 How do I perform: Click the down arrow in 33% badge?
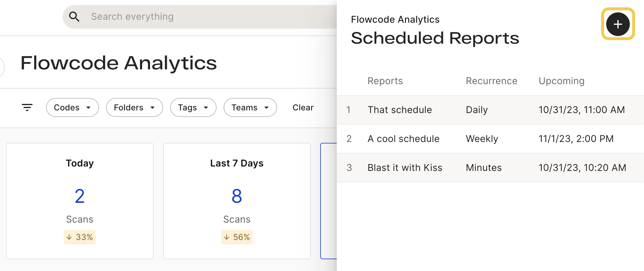coord(69,237)
